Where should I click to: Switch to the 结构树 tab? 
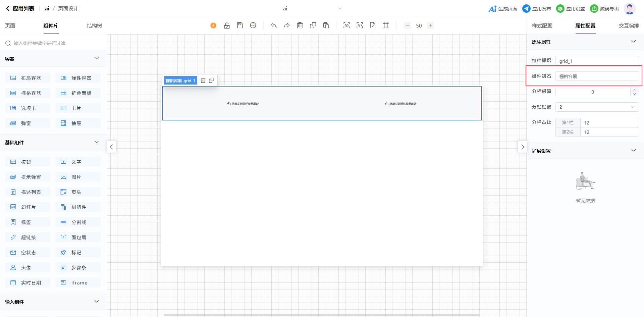94,26
